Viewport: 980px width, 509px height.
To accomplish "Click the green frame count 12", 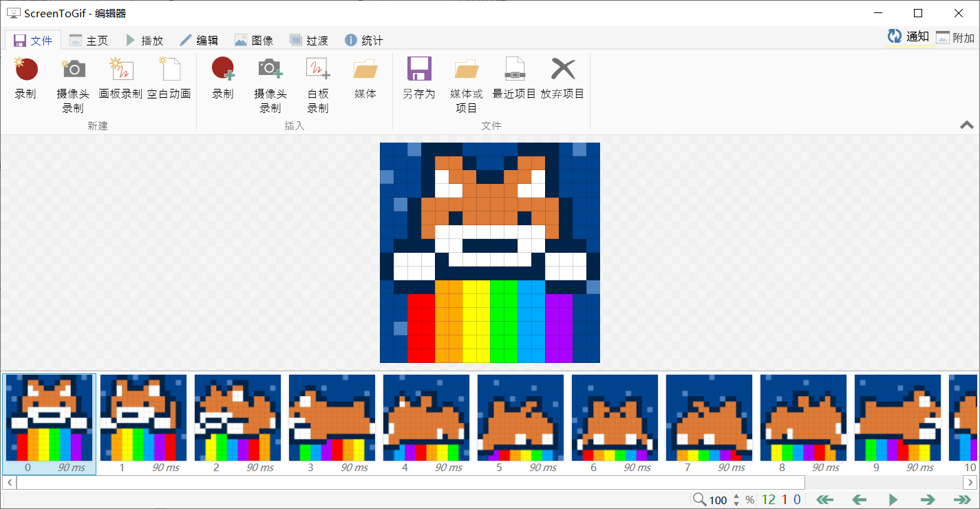I will click(768, 500).
